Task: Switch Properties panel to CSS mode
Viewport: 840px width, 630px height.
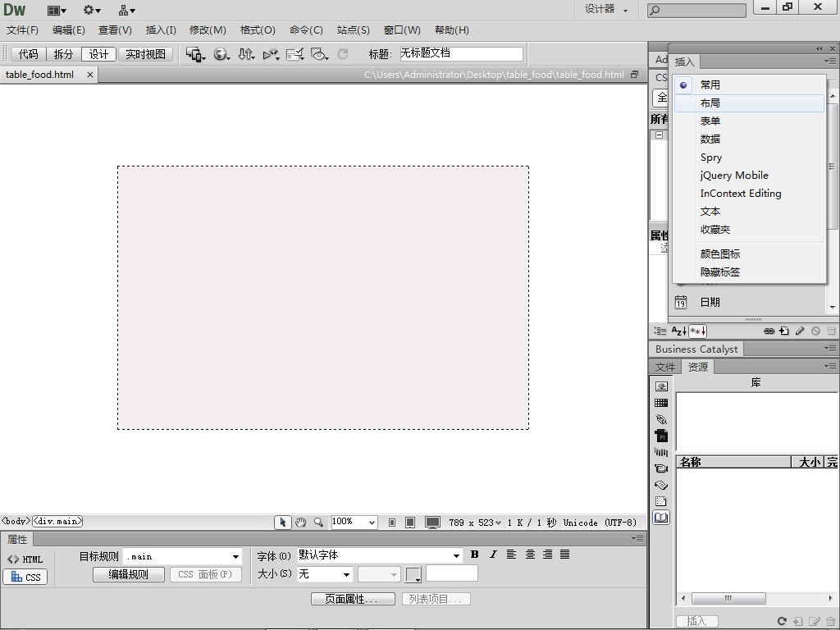Action: 25,577
